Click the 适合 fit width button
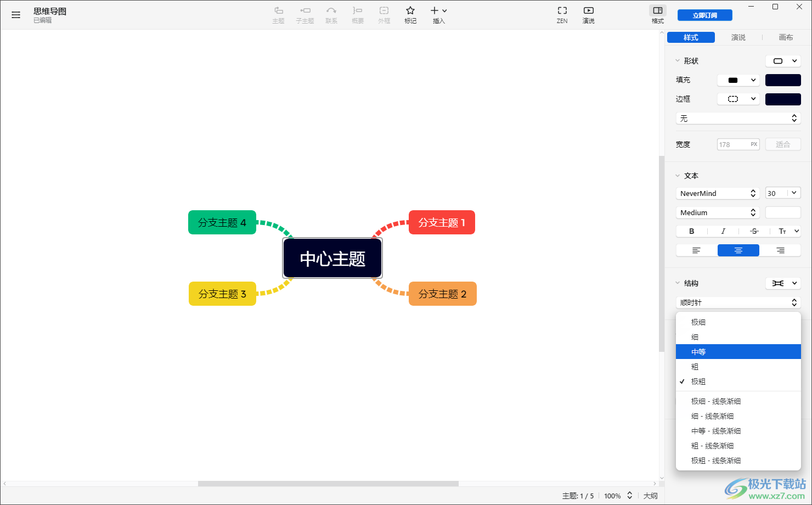 click(783, 144)
